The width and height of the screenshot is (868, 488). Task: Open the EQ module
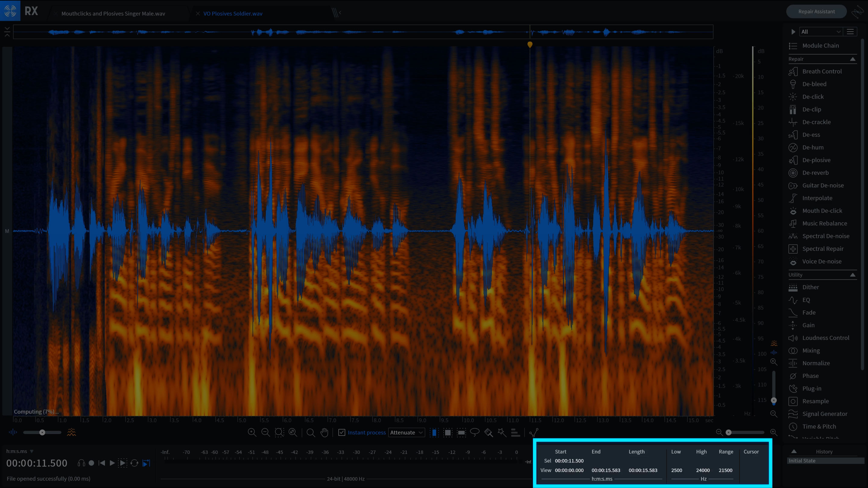click(x=799, y=300)
